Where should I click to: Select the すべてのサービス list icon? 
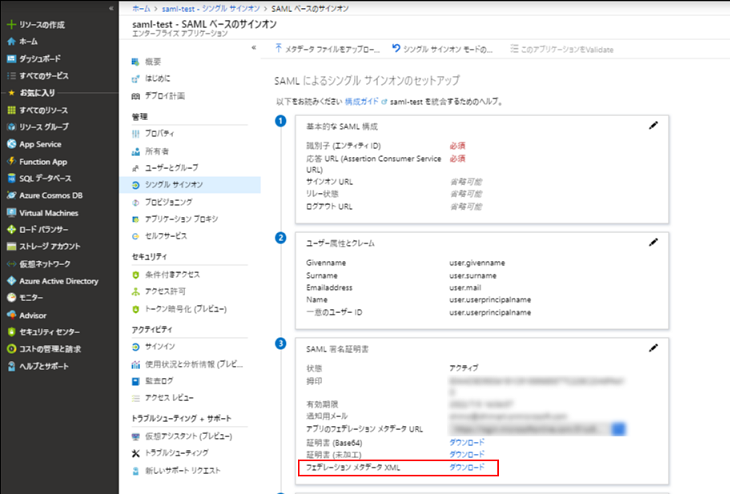[11, 75]
